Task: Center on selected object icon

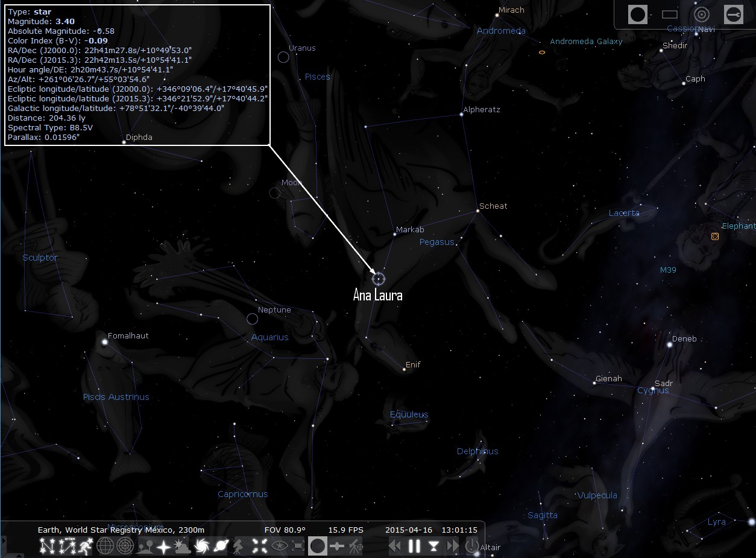Action: pyautogui.click(x=260, y=547)
